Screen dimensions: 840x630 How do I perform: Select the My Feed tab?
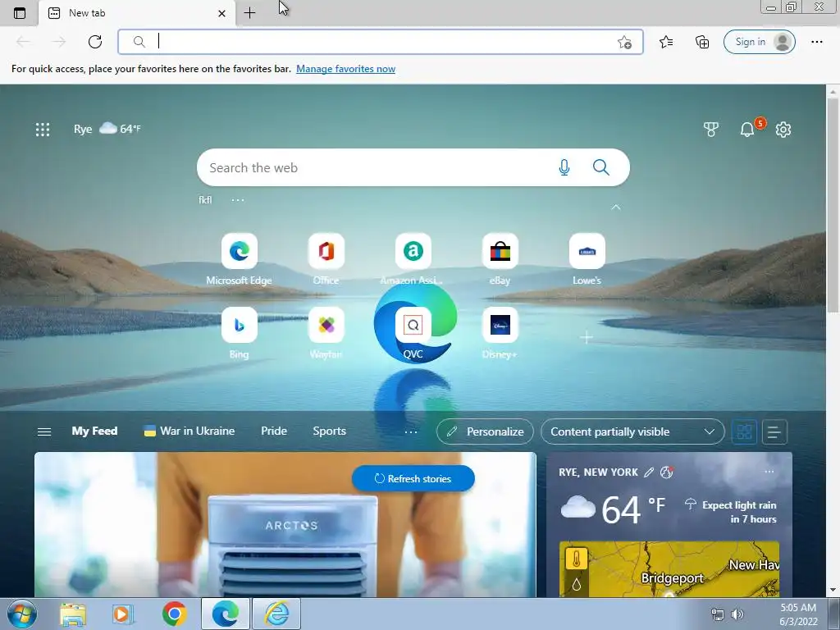94,431
